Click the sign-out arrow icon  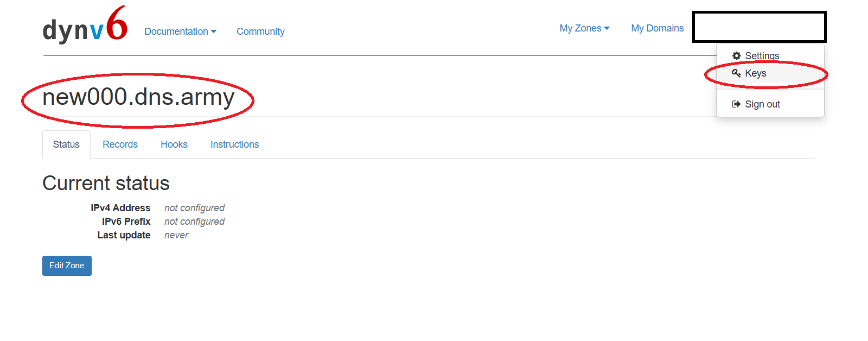click(x=736, y=104)
